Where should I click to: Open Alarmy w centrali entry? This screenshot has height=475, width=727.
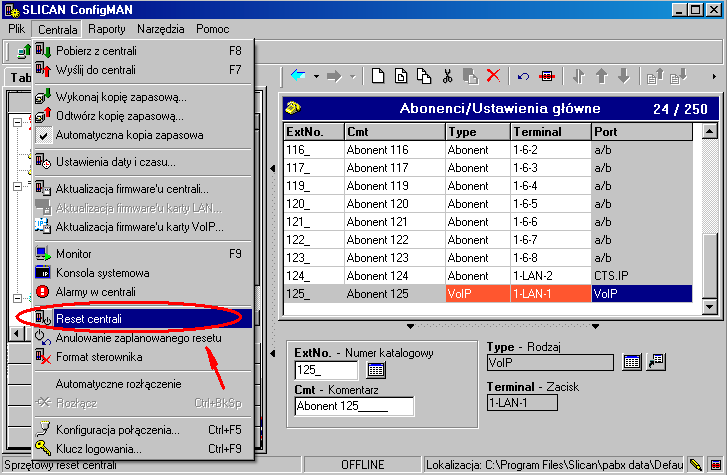[x=143, y=292]
